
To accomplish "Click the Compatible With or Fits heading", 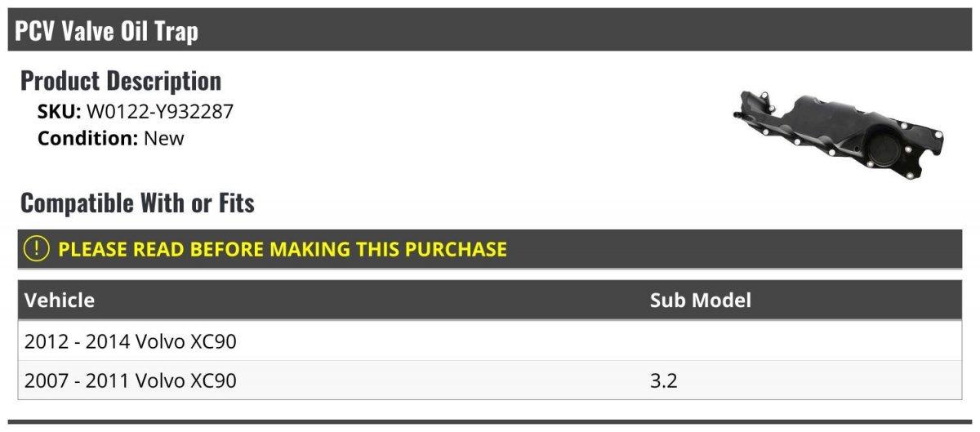I will (137, 203).
